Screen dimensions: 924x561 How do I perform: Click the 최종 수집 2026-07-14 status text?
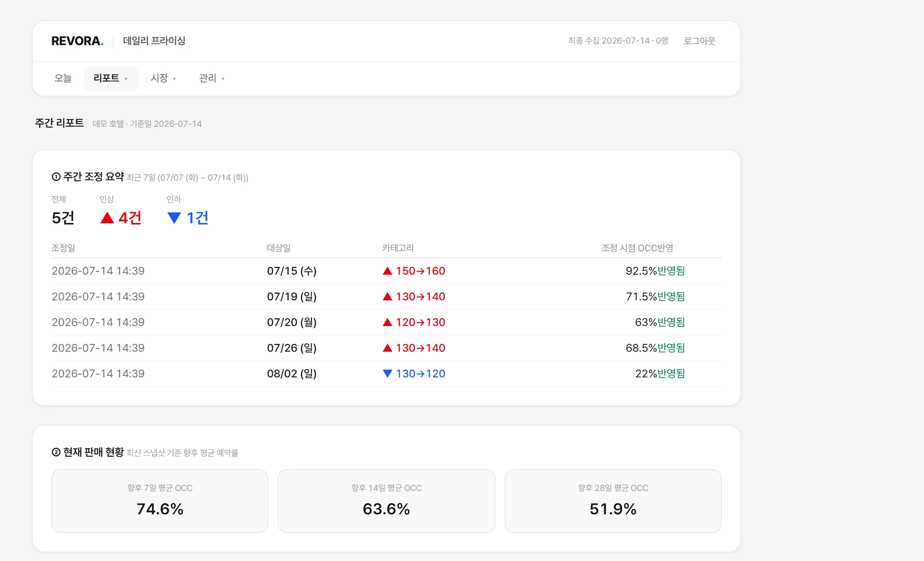[618, 41]
